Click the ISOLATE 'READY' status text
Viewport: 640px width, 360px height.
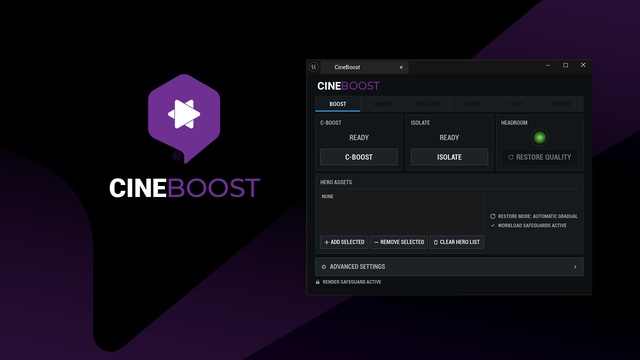[x=449, y=138]
